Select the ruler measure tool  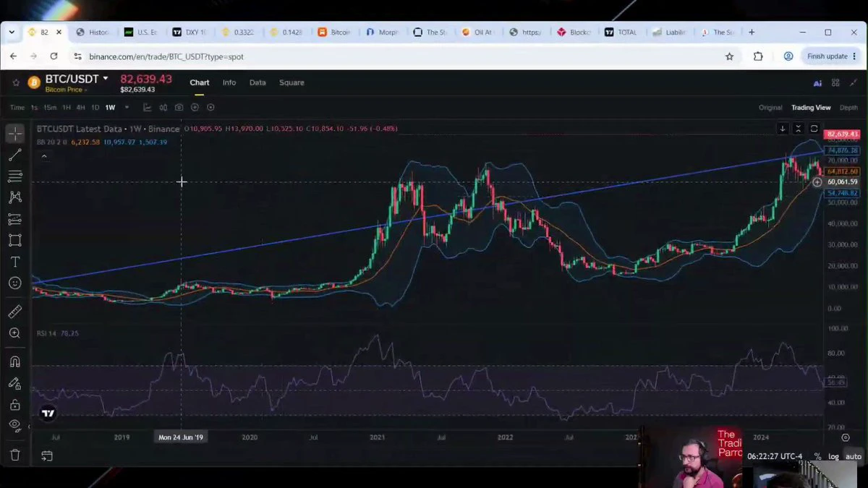[x=14, y=312]
